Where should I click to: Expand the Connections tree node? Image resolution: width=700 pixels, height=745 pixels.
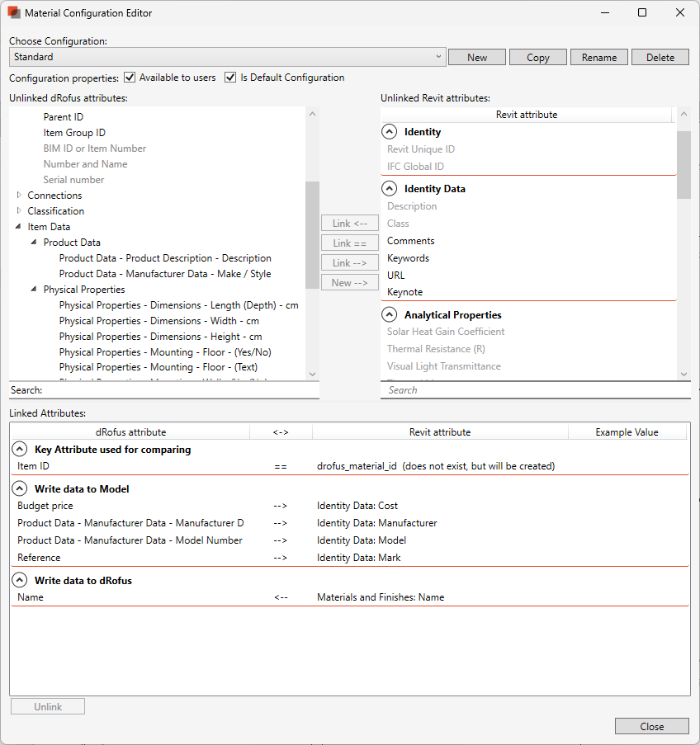[20, 196]
